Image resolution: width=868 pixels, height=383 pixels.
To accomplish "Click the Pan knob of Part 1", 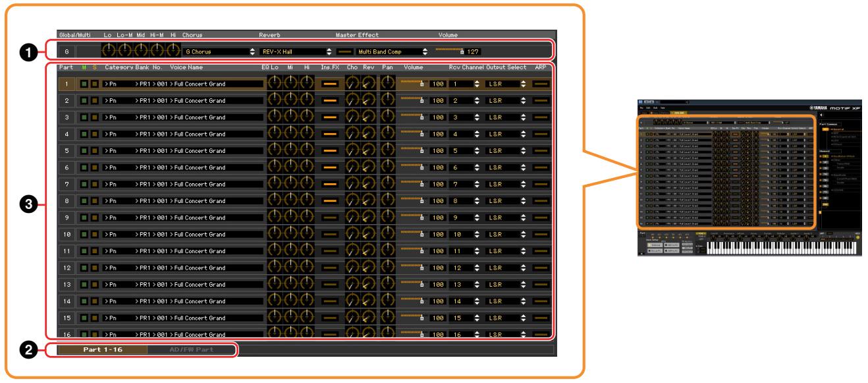I will click(x=389, y=84).
